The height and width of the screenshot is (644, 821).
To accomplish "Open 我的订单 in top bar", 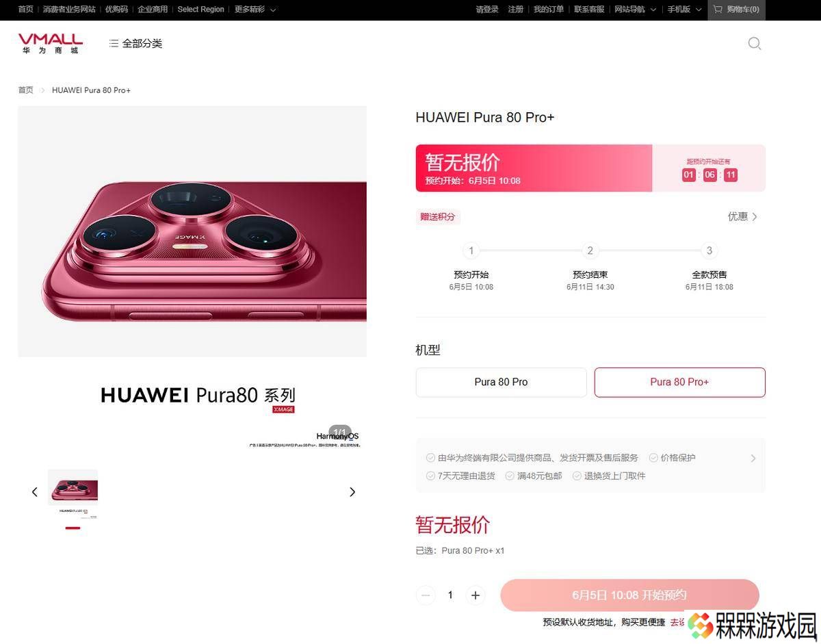I will 549,10.
